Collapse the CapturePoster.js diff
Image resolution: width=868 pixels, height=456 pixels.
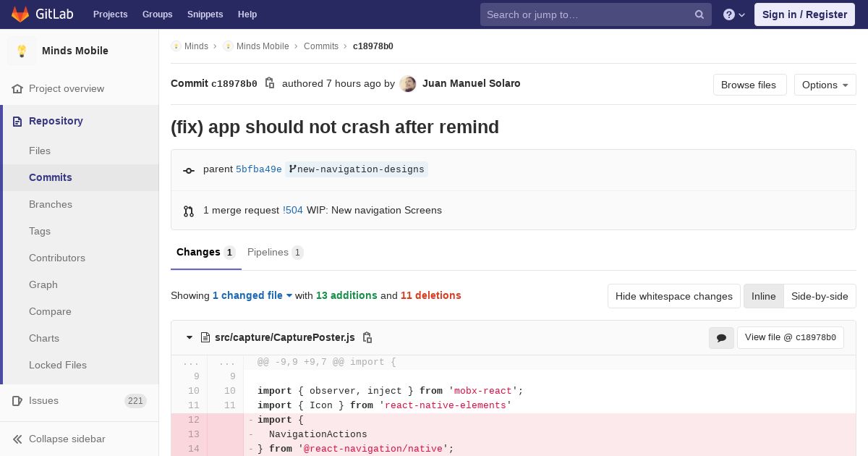point(190,337)
